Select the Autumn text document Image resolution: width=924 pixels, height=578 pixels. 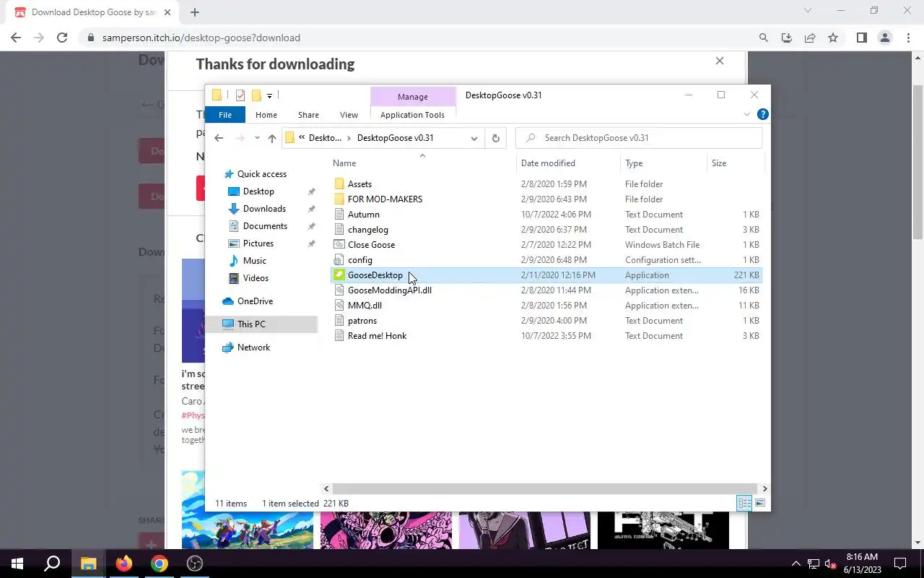click(x=363, y=215)
